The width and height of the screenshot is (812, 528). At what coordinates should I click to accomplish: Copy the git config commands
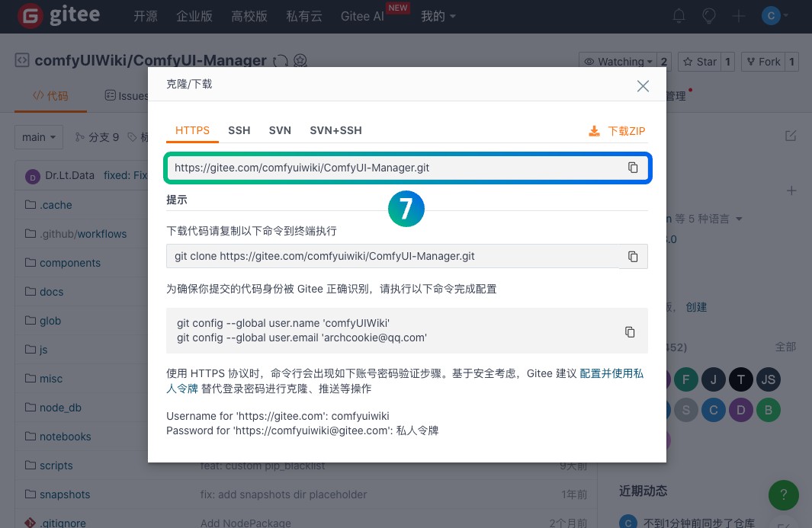point(630,332)
